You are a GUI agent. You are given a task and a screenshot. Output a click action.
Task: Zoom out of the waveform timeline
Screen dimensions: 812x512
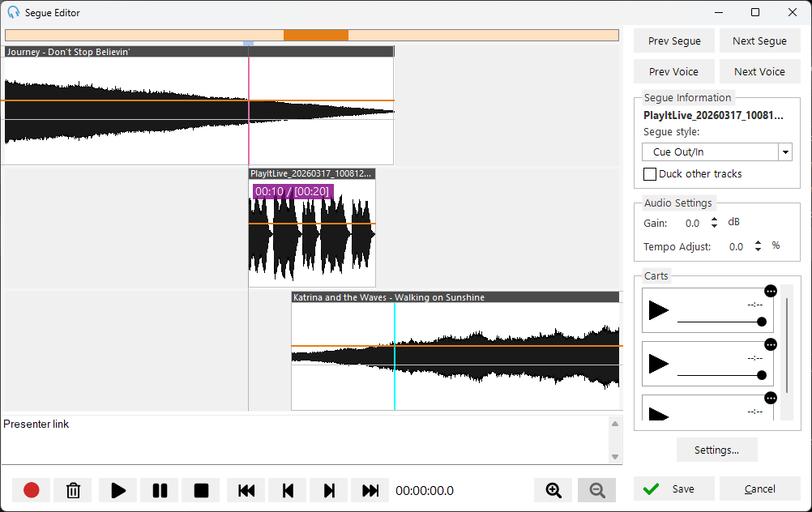pyautogui.click(x=596, y=490)
